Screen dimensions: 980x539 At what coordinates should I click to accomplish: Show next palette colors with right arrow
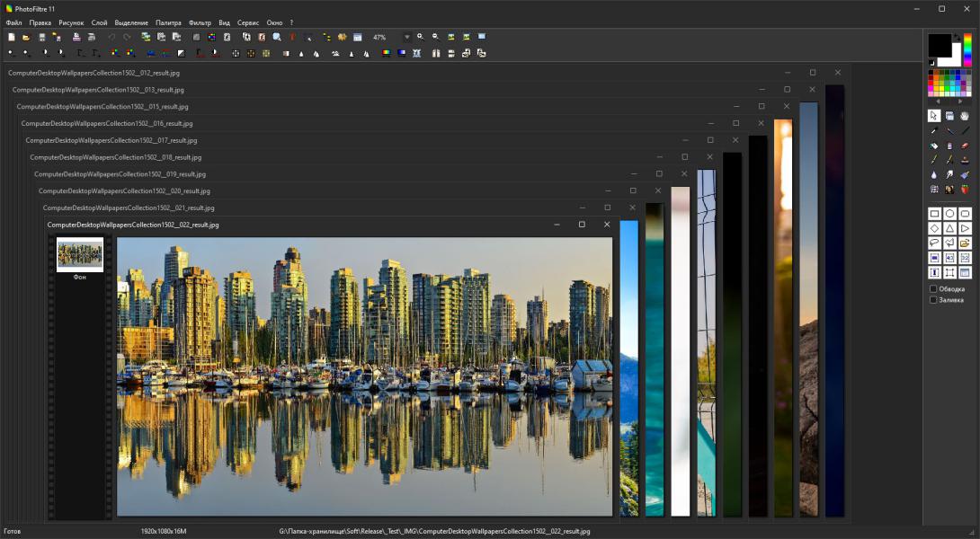[960, 102]
